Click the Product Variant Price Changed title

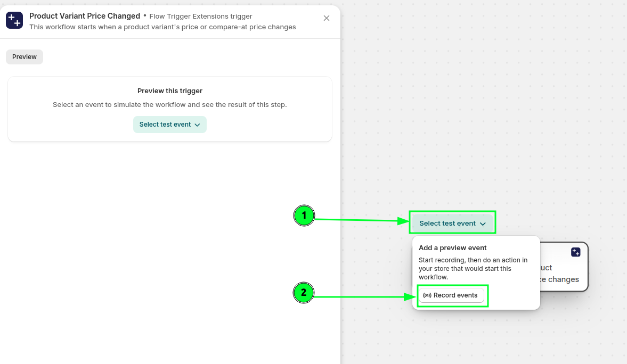85,16
